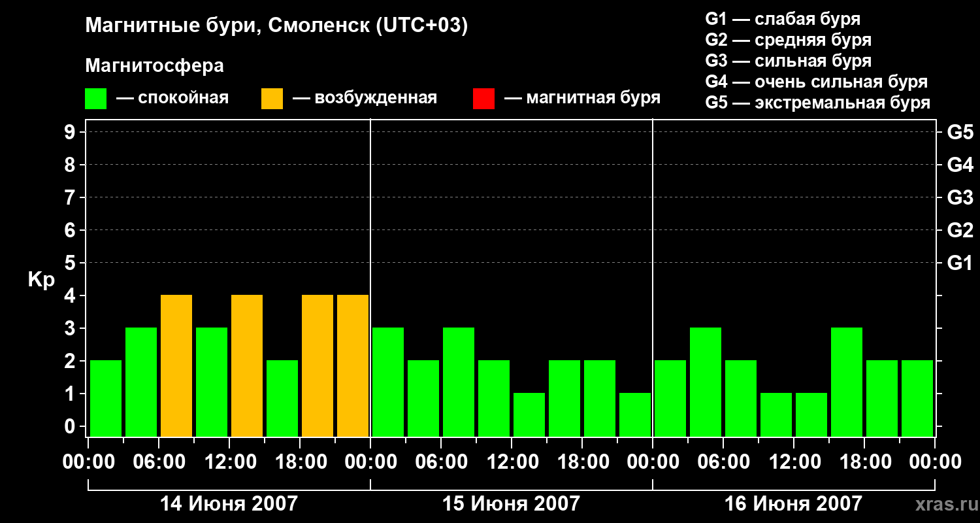
Task: Click the 'Магнитосфера' heading
Action: [x=154, y=66]
